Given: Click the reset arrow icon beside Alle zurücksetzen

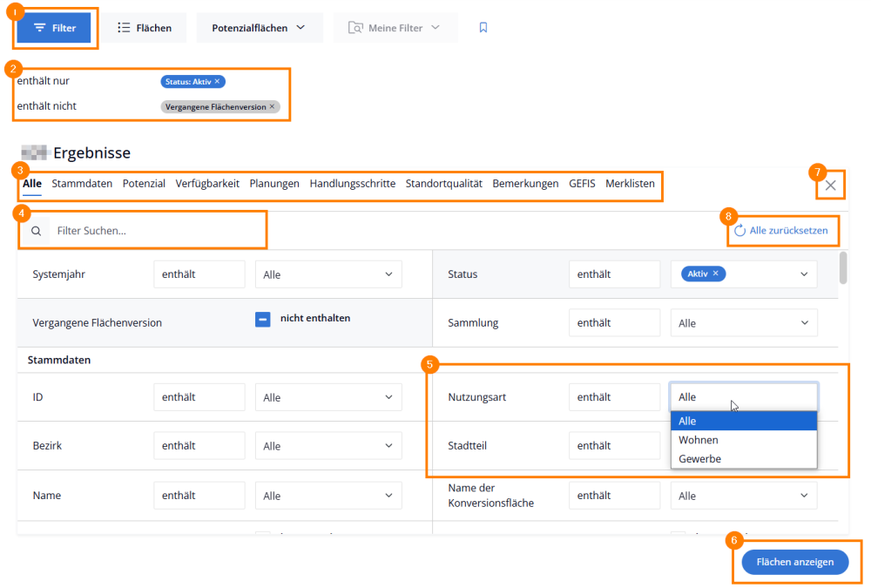Looking at the screenshot, I should pos(739,231).
